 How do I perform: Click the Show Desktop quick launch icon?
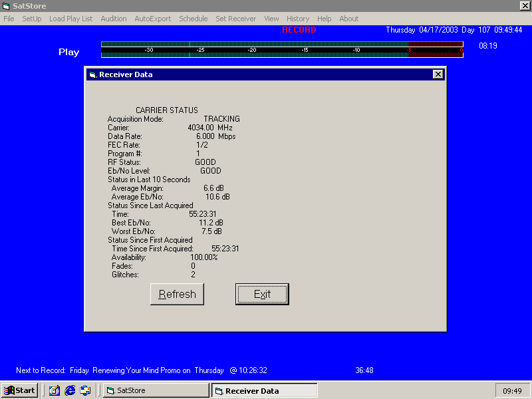(x=55, y=390)
